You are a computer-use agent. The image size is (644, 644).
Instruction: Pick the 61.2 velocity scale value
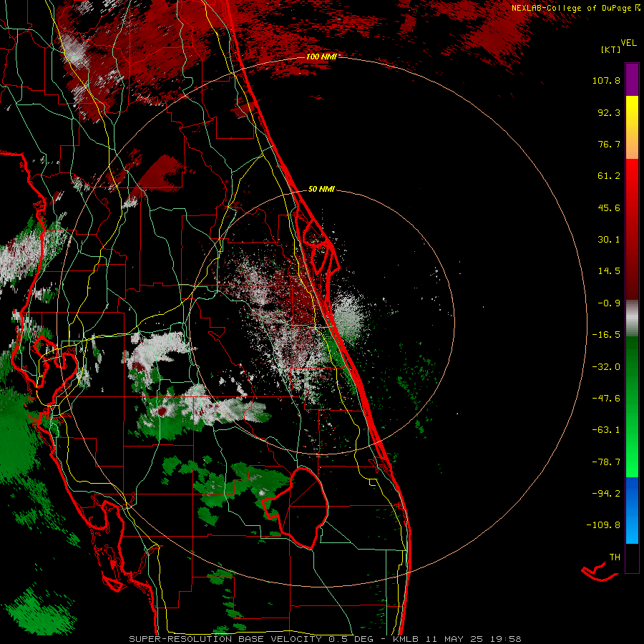pyautogui.click(x=609, y=176)
